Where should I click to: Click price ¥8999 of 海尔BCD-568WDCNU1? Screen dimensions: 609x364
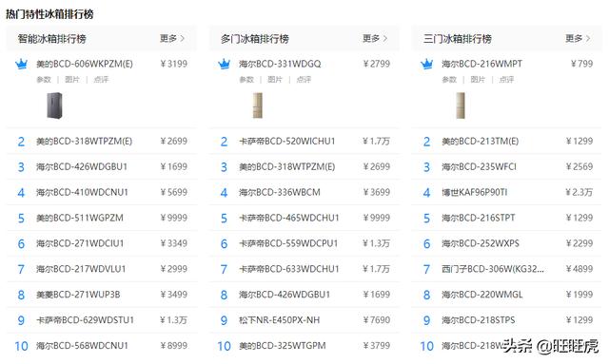click(x=174, y=346)
